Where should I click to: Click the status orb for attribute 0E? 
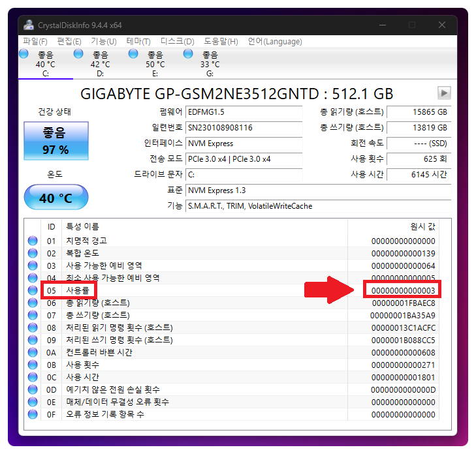coord(33,402)
